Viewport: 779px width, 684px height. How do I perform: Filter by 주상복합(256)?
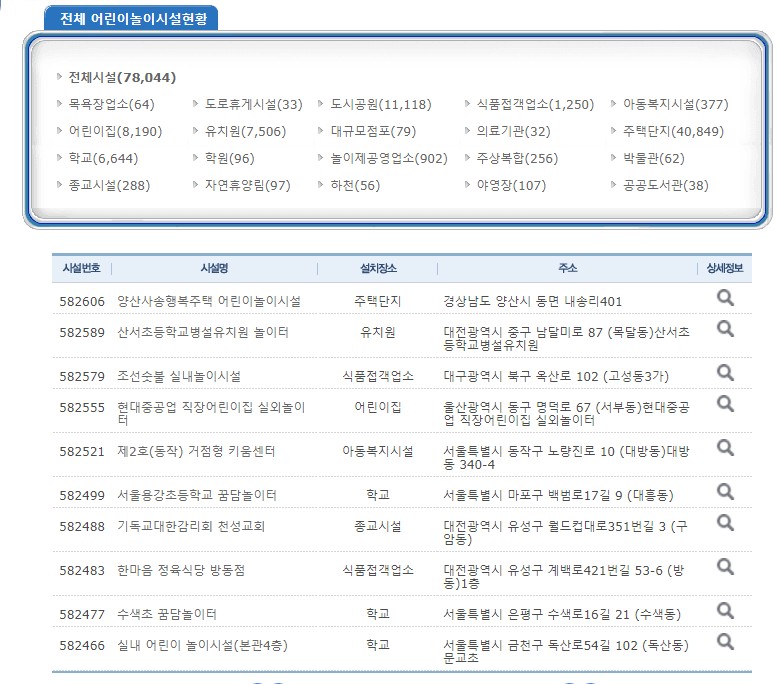pyautogui.click(x=517, y=158)
